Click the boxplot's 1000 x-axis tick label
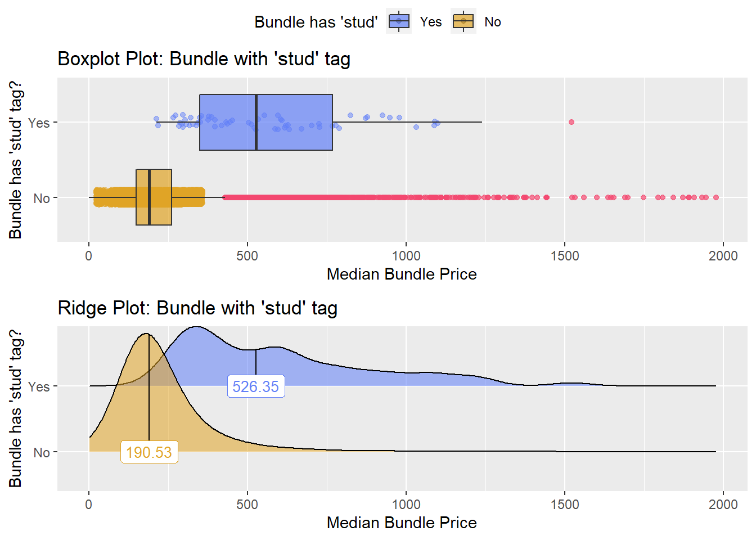This screenshot has height=540, width=756. (x=406, y=256)
